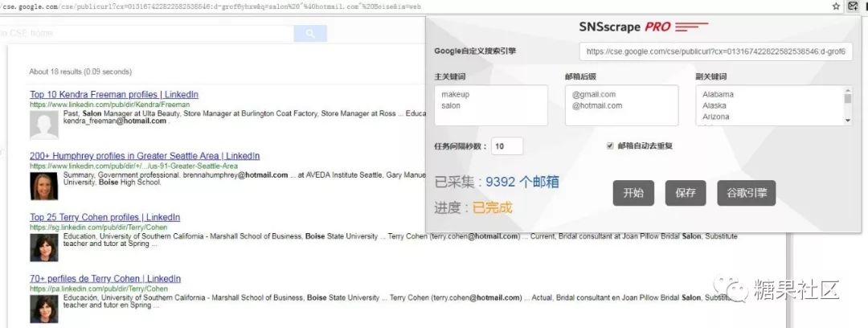Click the 谷歌引擎 button
Viewport: 868px width, 328px height.
tap(746, 193)
